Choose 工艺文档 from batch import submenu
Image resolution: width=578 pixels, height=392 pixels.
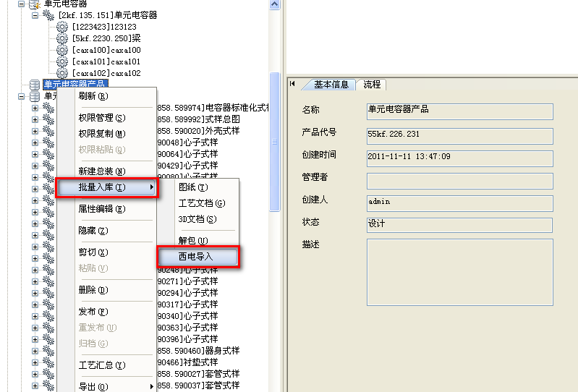pos(202,203)
